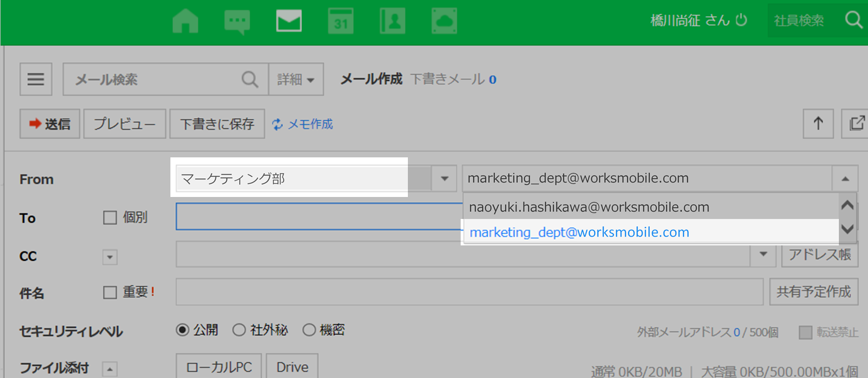868x378 pixels.
Task: Open the From name dropdown arrow
Action: (x=444, y=178)
